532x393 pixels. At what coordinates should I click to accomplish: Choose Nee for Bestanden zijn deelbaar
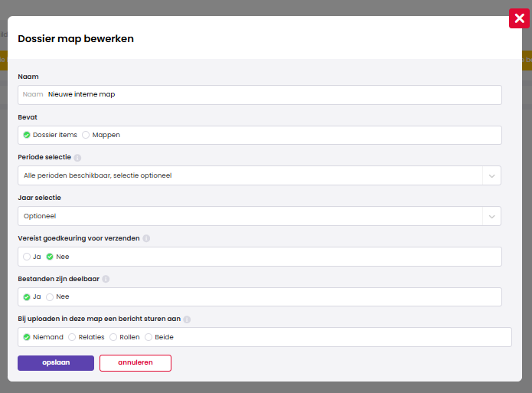(x=50, y=296)
